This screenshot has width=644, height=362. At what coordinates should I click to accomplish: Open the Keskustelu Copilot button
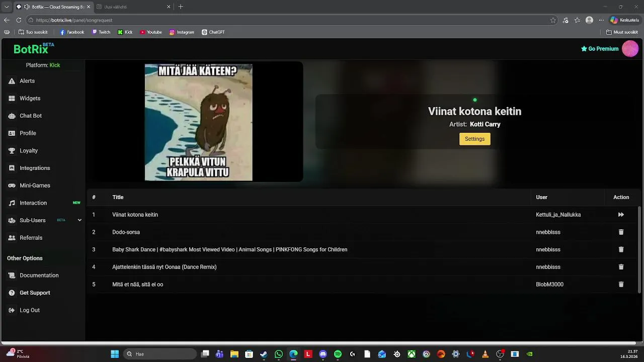pyautogui.click(x=624, y=20)
